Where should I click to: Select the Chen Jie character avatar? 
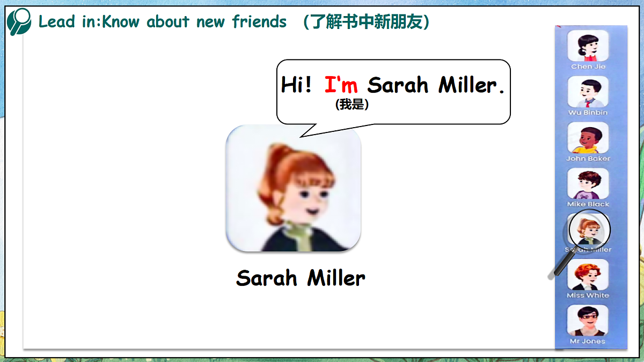(588, 46)
